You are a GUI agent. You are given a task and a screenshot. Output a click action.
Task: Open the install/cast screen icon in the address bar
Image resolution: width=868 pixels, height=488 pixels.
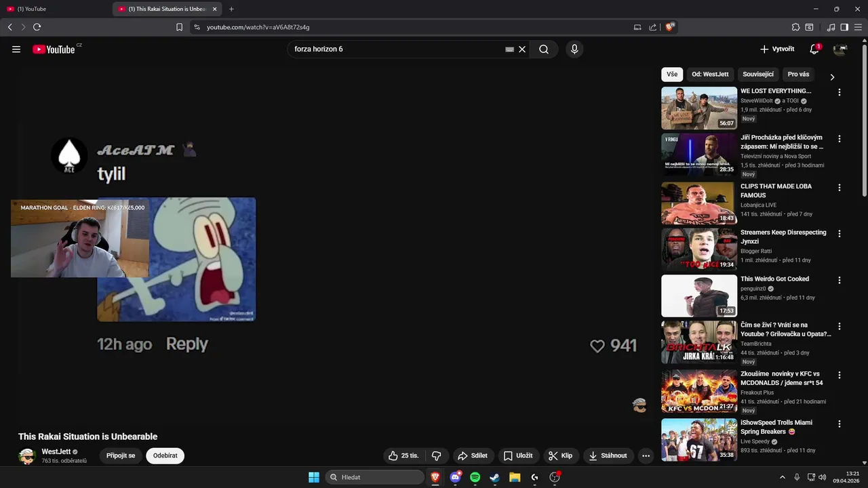click(637, 27)
